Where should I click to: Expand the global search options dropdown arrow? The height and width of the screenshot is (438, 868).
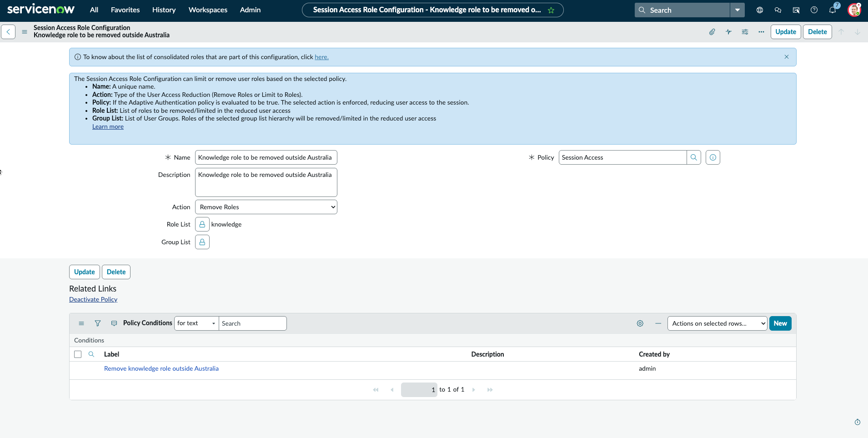[738, 10]
